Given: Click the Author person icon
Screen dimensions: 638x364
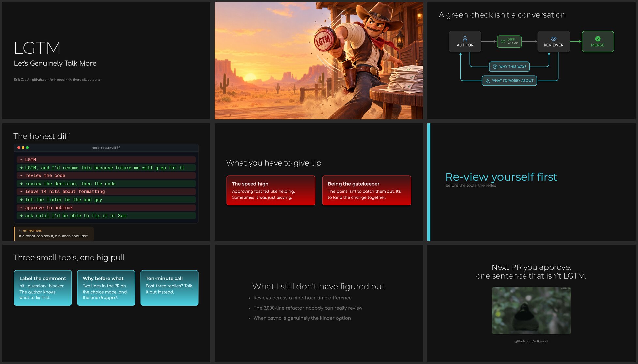Looking at the screenshot, I should [465, 39].
